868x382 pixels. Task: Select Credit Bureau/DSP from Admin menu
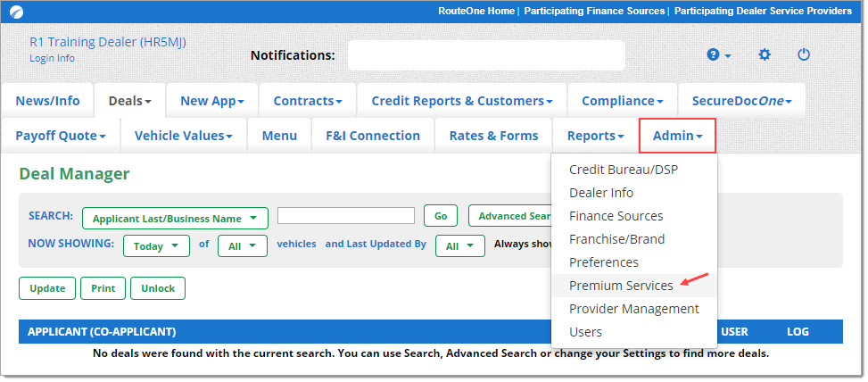pyautogui.click(x=634, y=170)
